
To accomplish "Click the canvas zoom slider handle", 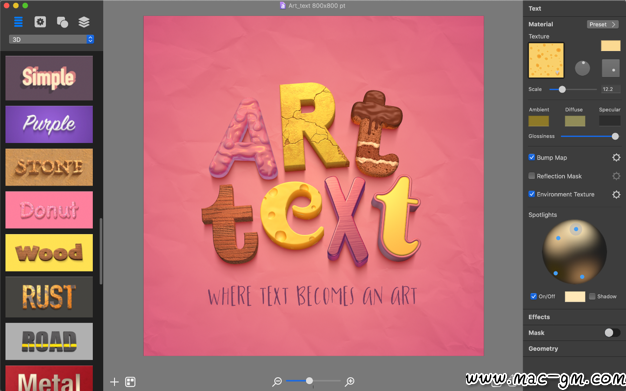I will click(x=309, y=381).
